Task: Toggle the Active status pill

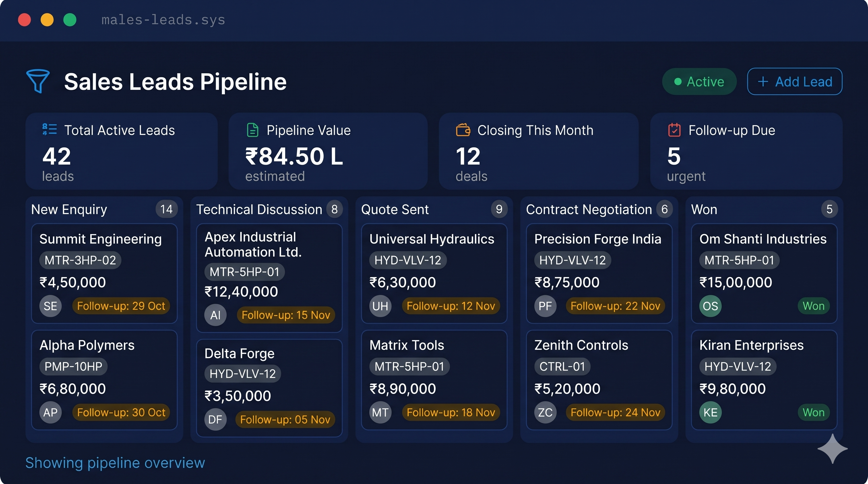Action: (699, 81)
